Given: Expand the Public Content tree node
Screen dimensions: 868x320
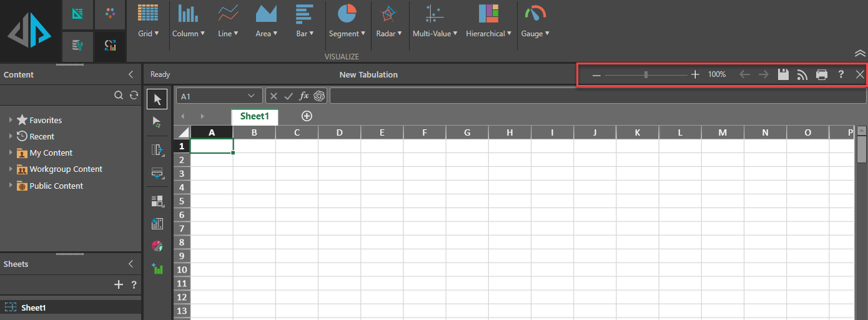Looking at the screenshot, I should [11, 186].
